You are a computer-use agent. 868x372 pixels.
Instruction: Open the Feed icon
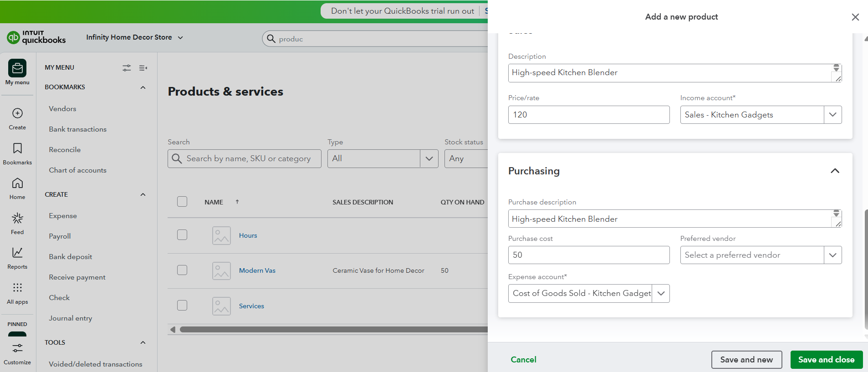click(17, 218)
